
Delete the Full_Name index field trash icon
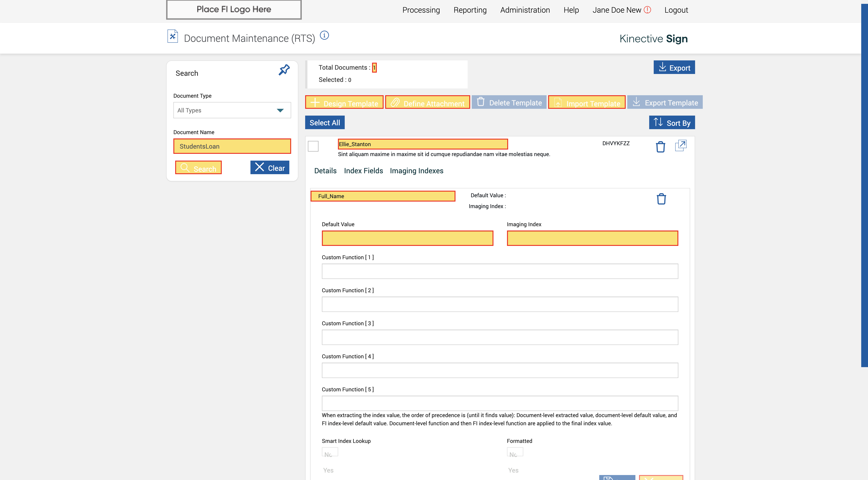(x=661, y=199)
